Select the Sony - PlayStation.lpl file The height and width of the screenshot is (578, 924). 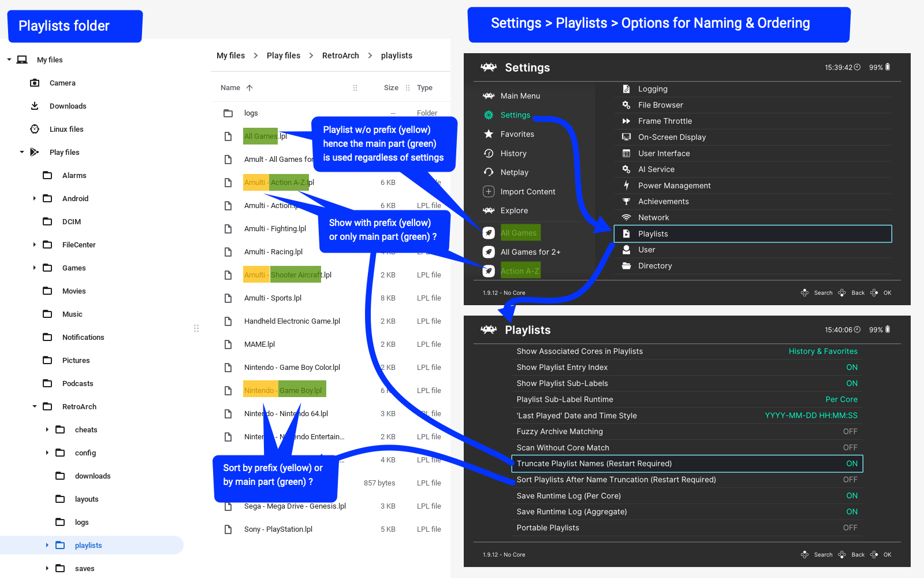(x=331, y=529)
